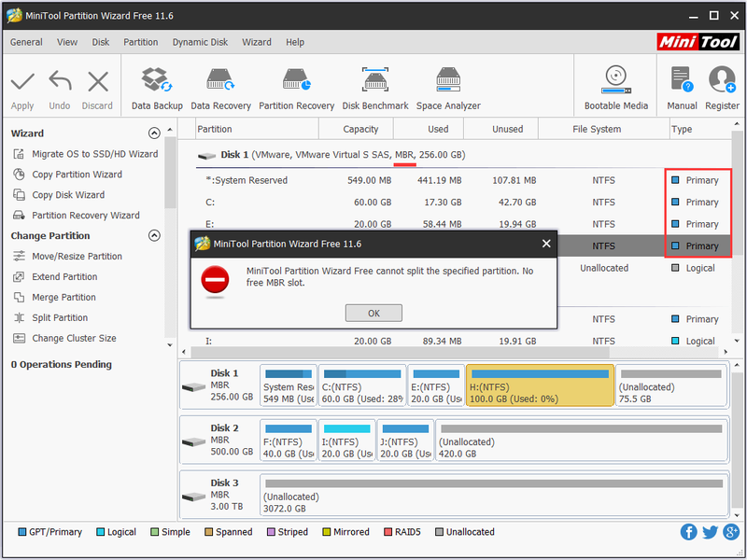Screen dimensions: 747x560
Task: Collapse the Wizard section
Action: tap(154, 133)
